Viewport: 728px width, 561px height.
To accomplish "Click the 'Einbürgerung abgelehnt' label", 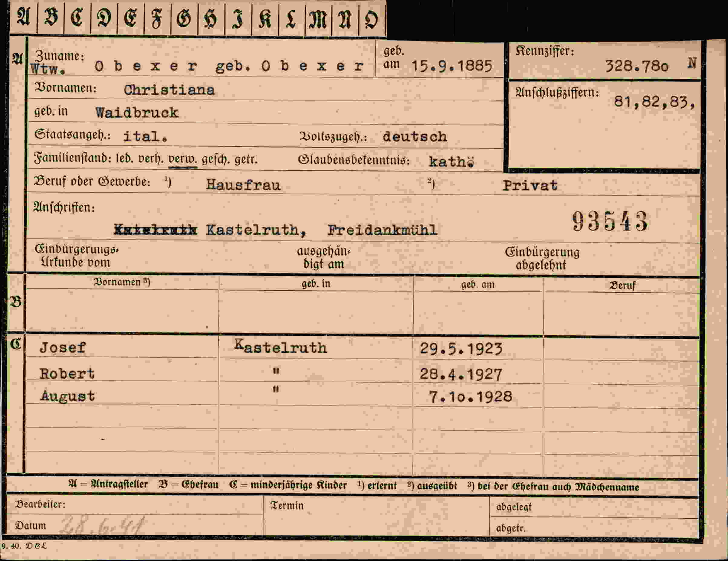I will click(542, 259).
